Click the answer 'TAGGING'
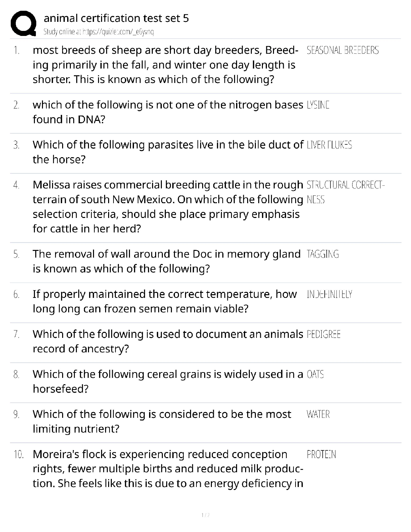 [x=322, y=254]
